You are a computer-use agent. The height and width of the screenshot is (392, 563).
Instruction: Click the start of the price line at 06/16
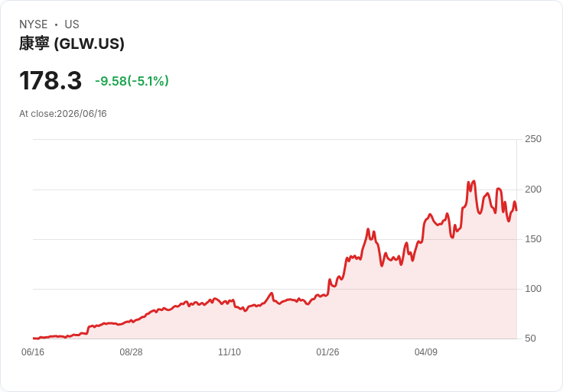[x=34, y=338]
